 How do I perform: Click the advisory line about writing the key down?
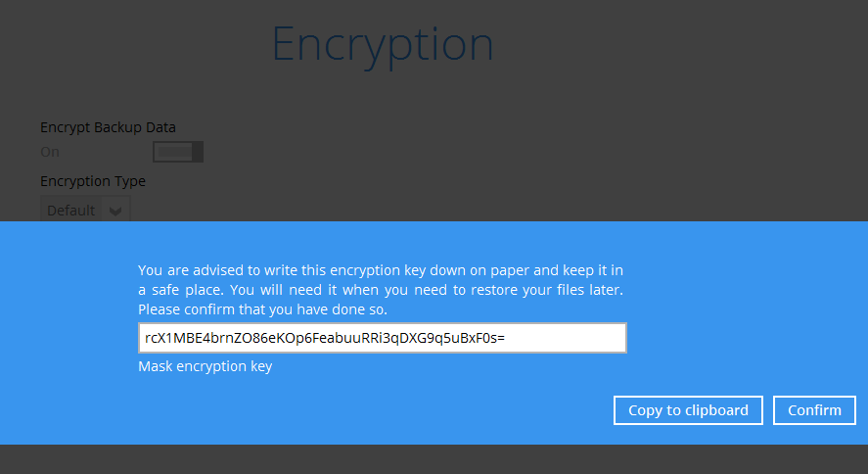click(380, 269)
